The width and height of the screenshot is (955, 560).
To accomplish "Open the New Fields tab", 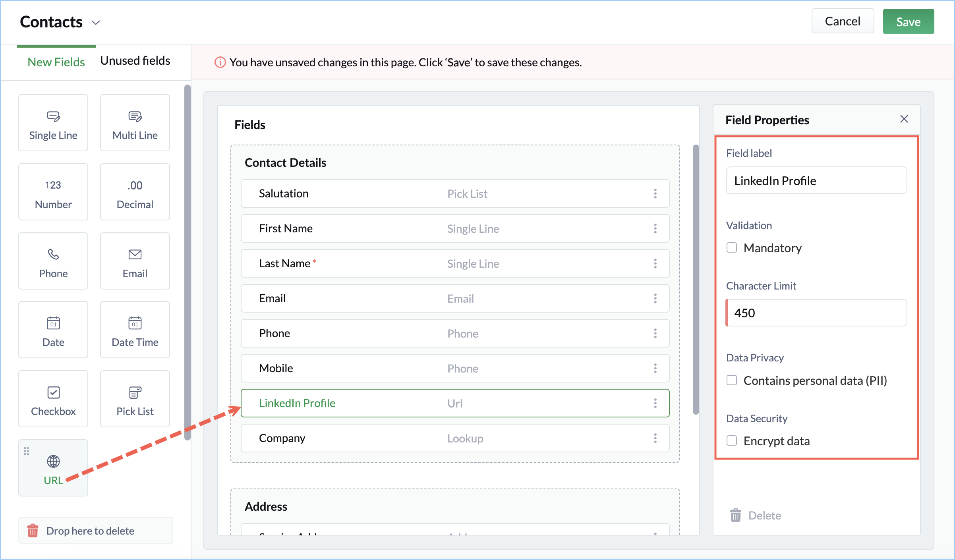I will tap(56, 62).
